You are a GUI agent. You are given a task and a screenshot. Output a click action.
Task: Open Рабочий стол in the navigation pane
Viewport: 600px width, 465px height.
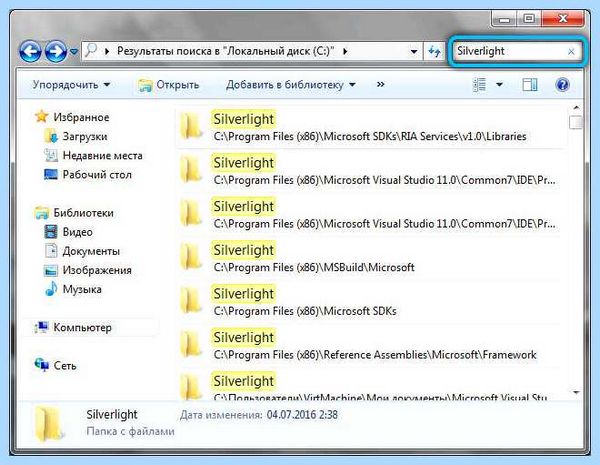[x=97, y=175]
